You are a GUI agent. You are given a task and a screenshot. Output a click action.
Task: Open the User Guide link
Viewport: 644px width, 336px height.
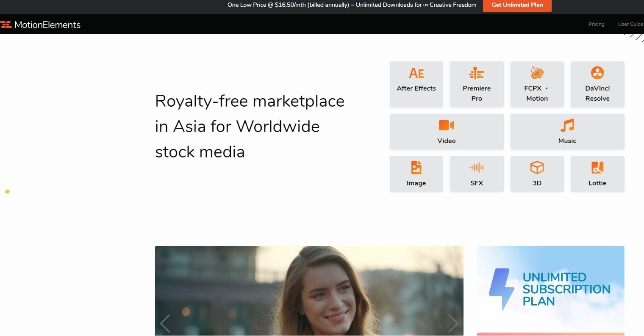click(630, 24)
